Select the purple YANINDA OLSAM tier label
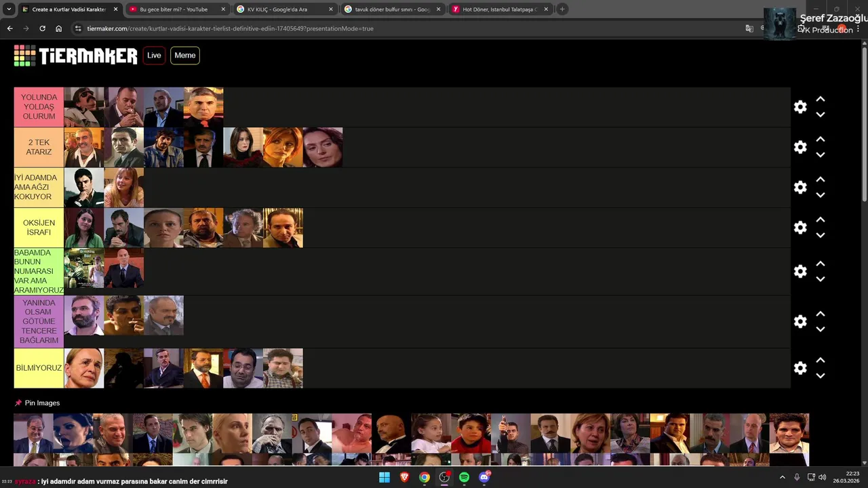868x488 pixels. tap(39, 321)
